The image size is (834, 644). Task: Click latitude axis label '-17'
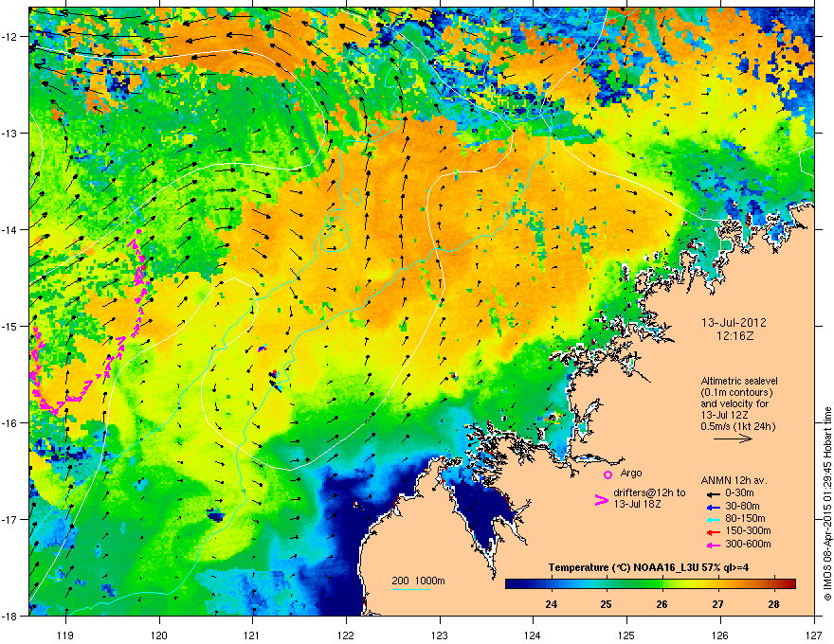pos(9,519)
